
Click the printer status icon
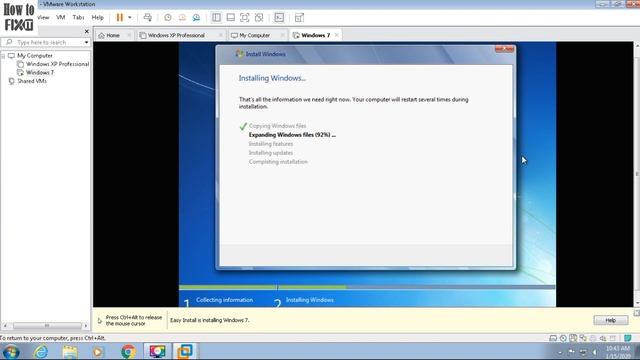click(593, 338)
